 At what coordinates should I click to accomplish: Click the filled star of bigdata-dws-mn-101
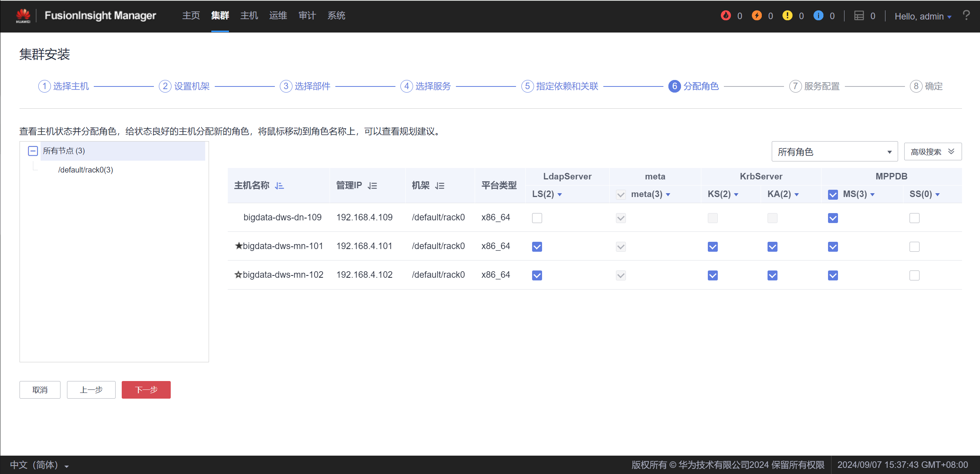(x=238, y=246)
